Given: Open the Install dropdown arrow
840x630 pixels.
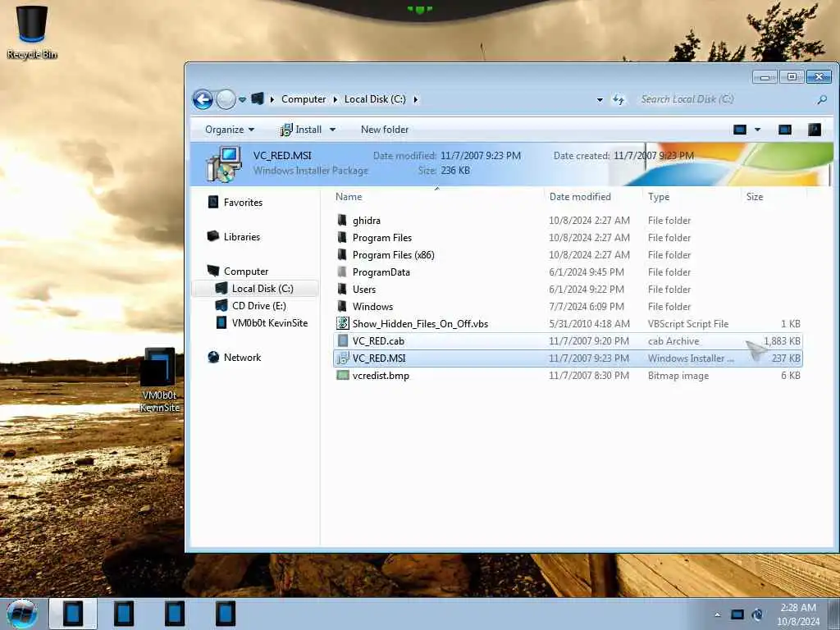Looking at the screenshot, I should 332,130.
